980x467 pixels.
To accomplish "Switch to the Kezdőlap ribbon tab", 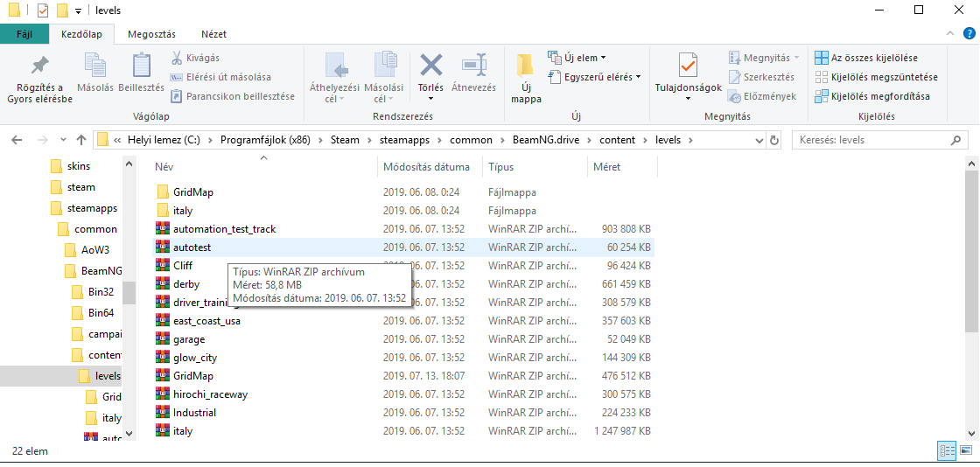I will (81, 34).
